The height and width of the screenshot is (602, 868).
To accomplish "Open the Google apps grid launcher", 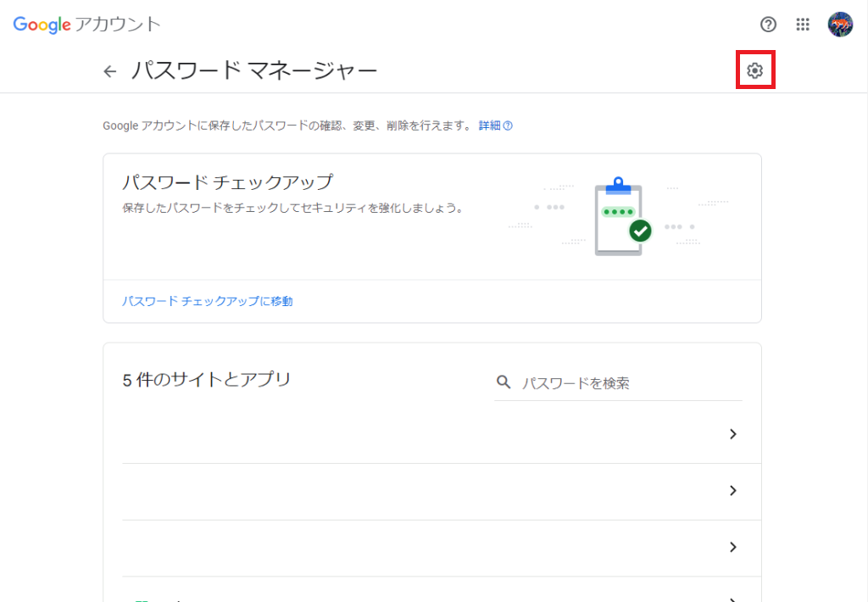I will pyautogui.click(x=803, y=25).
